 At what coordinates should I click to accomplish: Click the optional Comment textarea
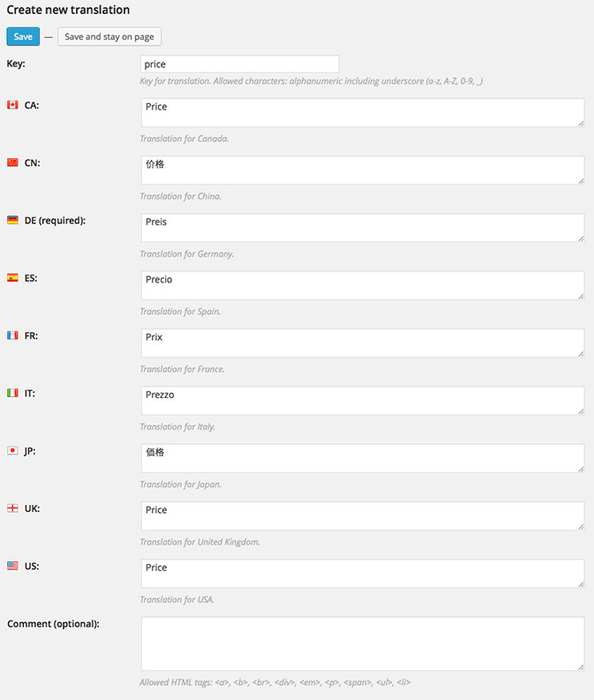(362, 644)
